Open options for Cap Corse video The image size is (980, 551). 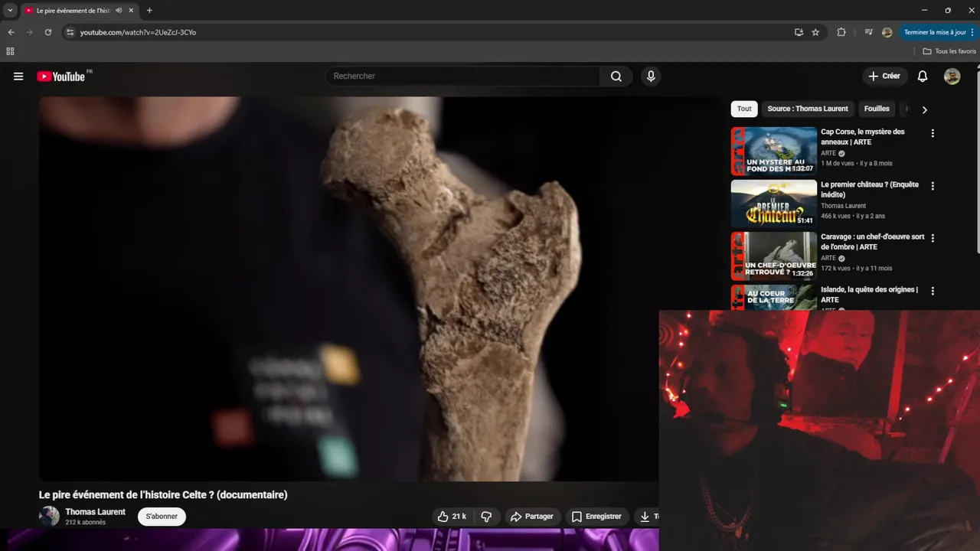click(x=933, y=133)
